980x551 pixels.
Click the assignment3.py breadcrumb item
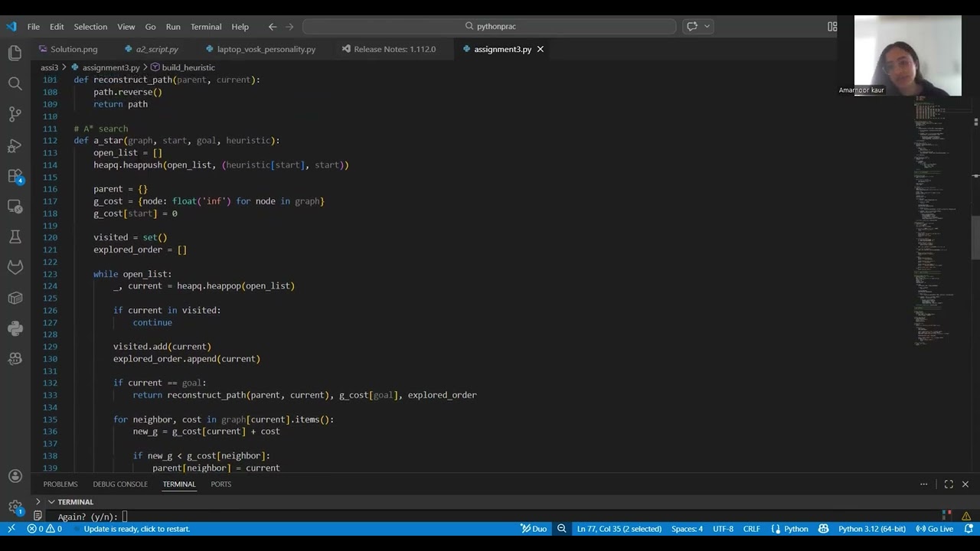[111, 67]
